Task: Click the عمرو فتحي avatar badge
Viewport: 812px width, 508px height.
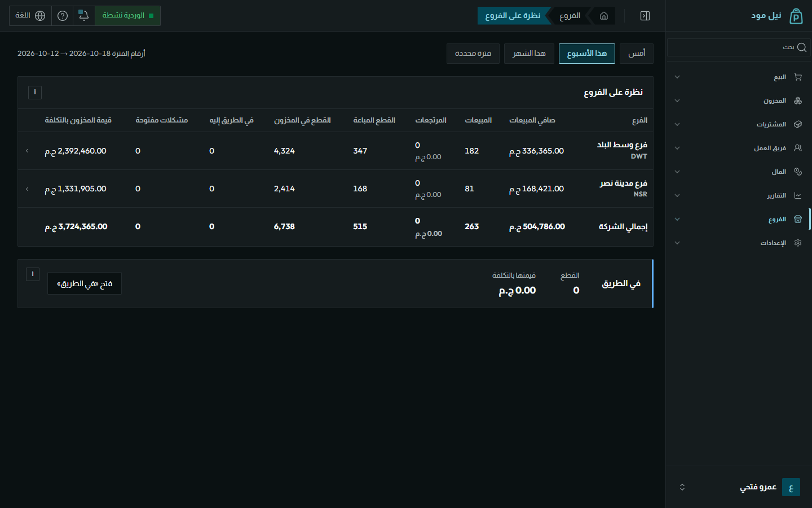Action: tap(791, 487)
